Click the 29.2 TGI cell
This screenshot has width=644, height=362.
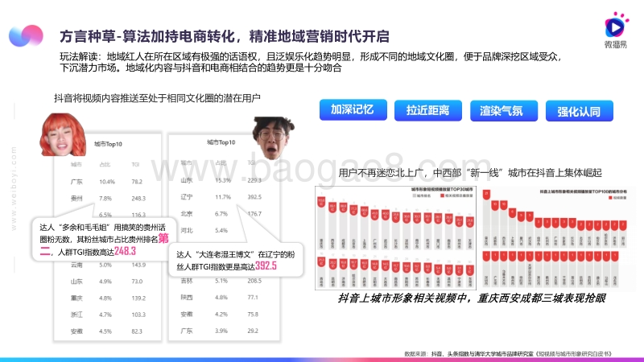tap(253, 331)
